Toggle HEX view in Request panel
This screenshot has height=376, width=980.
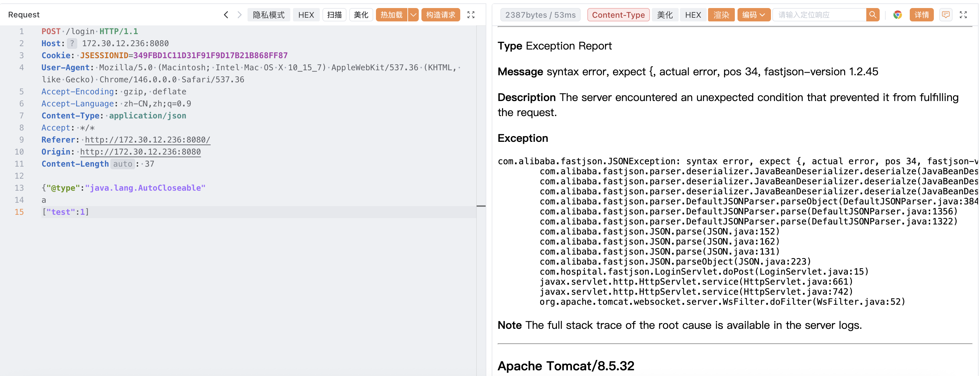pos(306,15)
